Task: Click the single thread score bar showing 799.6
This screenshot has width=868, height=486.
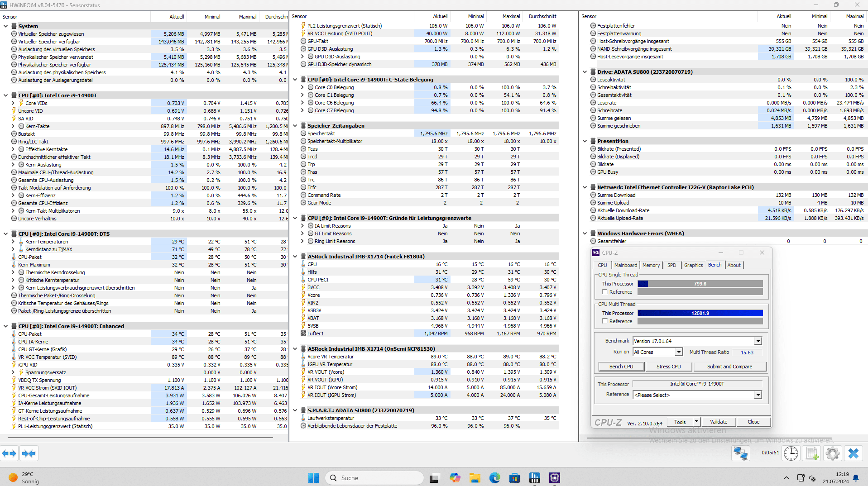Action: [x=700, y=284]
